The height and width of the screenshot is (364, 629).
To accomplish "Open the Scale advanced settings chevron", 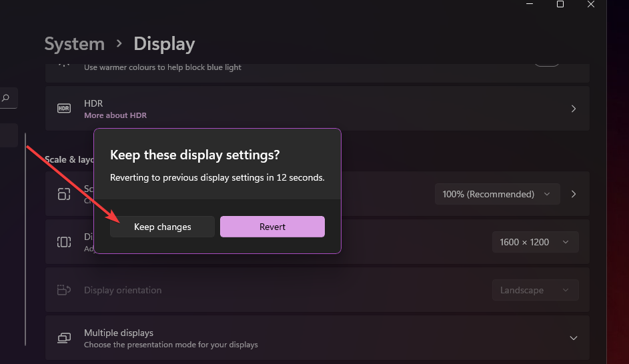I will [574, 194].
